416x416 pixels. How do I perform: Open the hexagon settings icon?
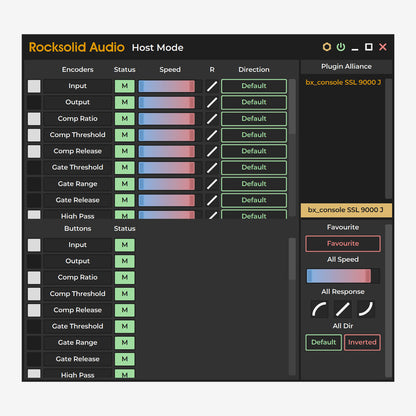(x=327, y=47)
